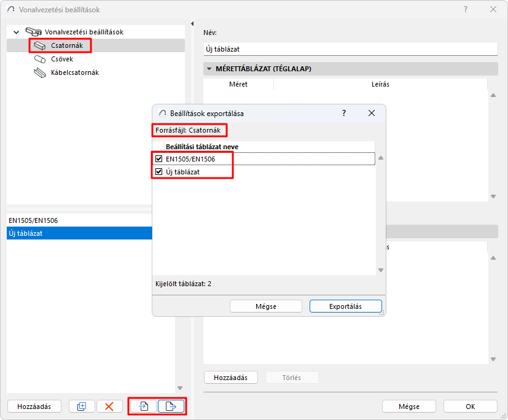Select Csövek in the routing tree
Image resolution: width=508 pixels, height=420 pixels.
click(62, 60)
